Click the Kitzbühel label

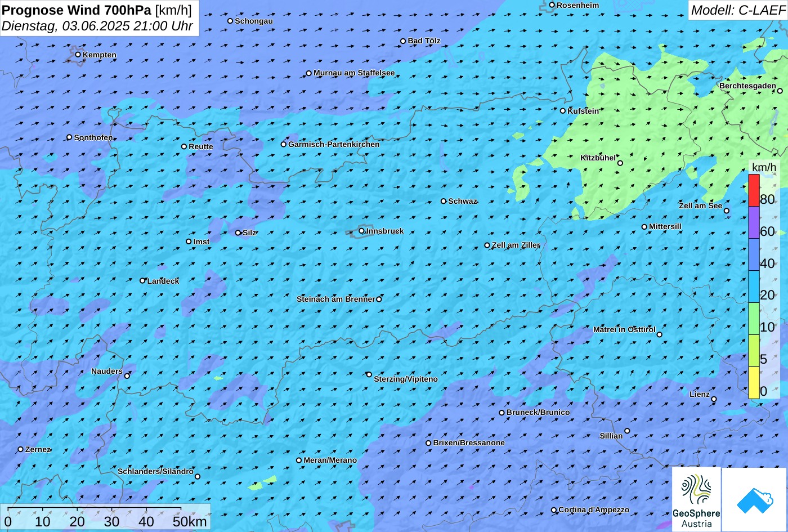598,158
